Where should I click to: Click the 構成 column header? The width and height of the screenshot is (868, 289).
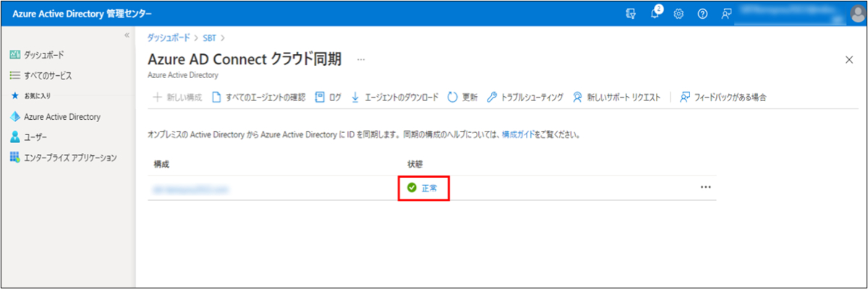(161, 165)
